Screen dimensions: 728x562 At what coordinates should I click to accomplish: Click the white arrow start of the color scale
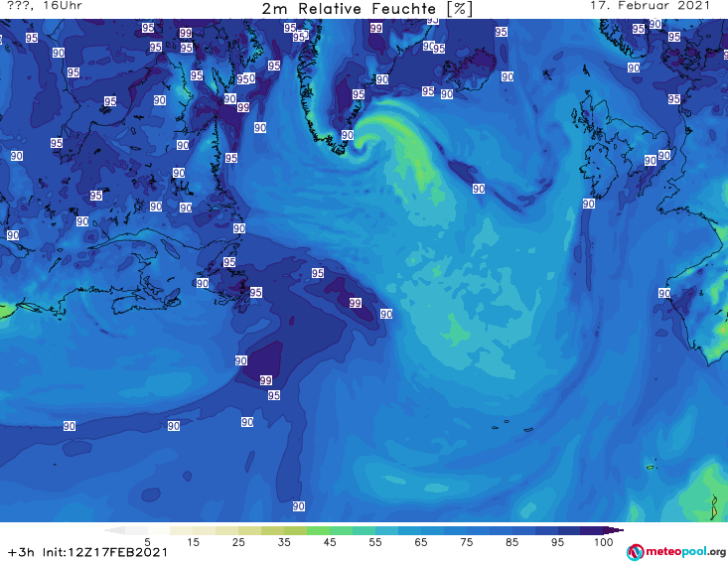(115, 530)
